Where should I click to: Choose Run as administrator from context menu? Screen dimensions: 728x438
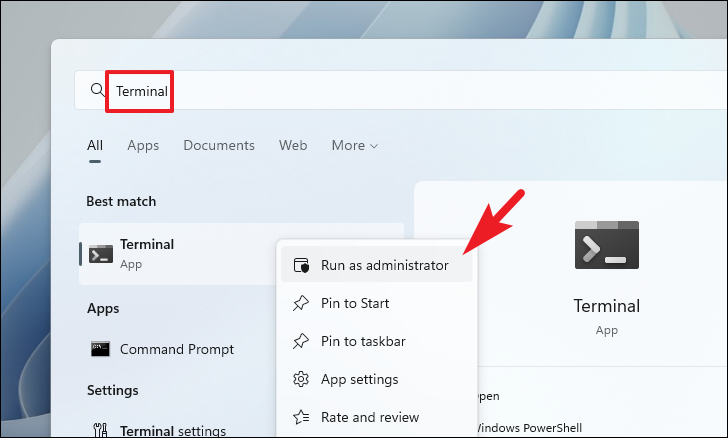pos(377,265)
